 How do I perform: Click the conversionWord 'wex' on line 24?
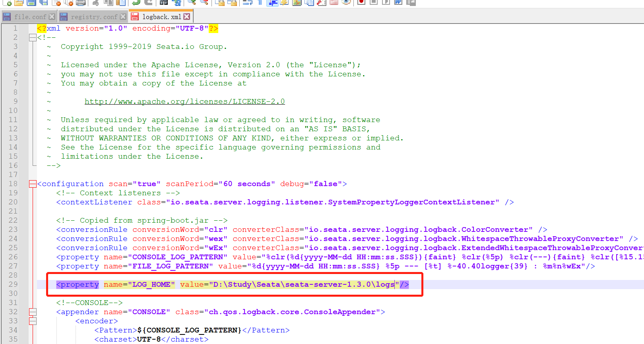[x=216, y=239]
